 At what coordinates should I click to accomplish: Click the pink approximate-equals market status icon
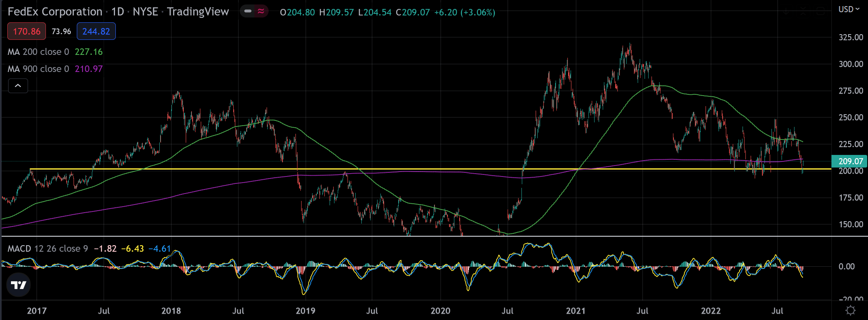[261, 11]
